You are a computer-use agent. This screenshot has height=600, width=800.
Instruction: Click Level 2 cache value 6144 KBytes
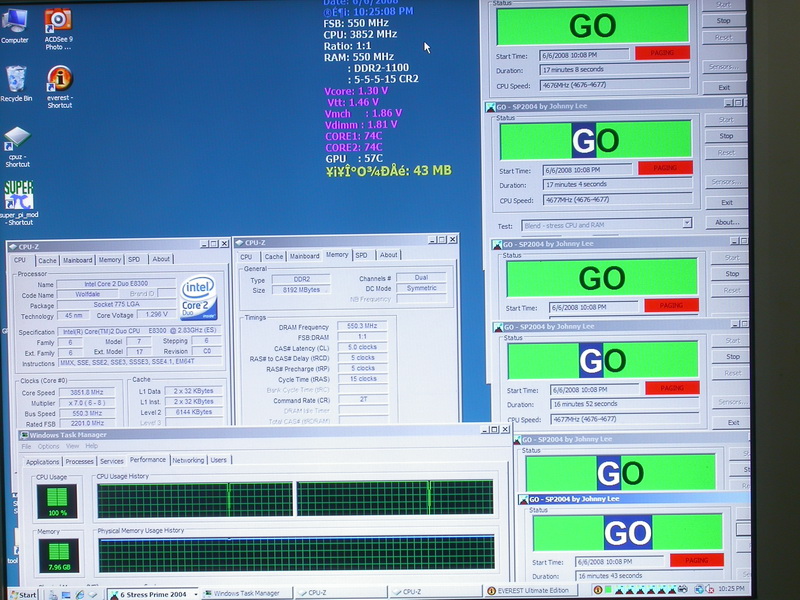point(194,412)
